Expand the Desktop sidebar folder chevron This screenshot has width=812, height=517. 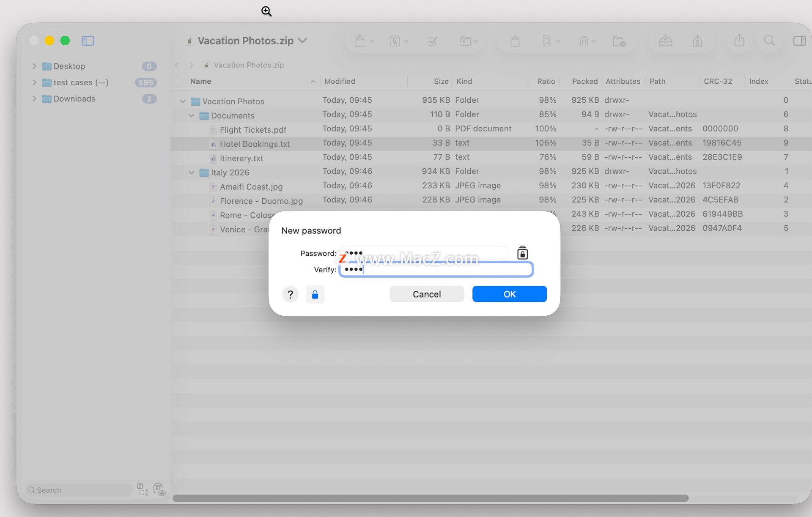(x=34, y=66)
